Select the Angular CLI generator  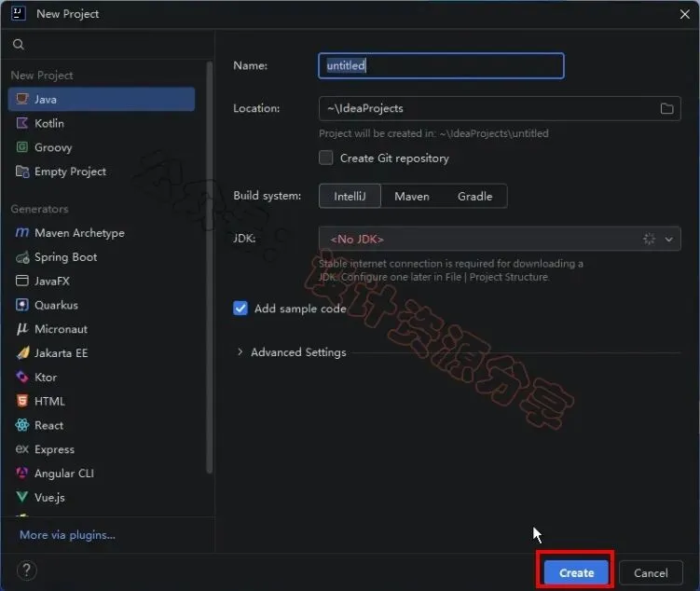tap(101, 474)
